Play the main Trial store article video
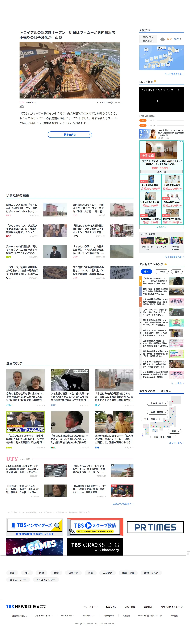 (x=70, y=70)
